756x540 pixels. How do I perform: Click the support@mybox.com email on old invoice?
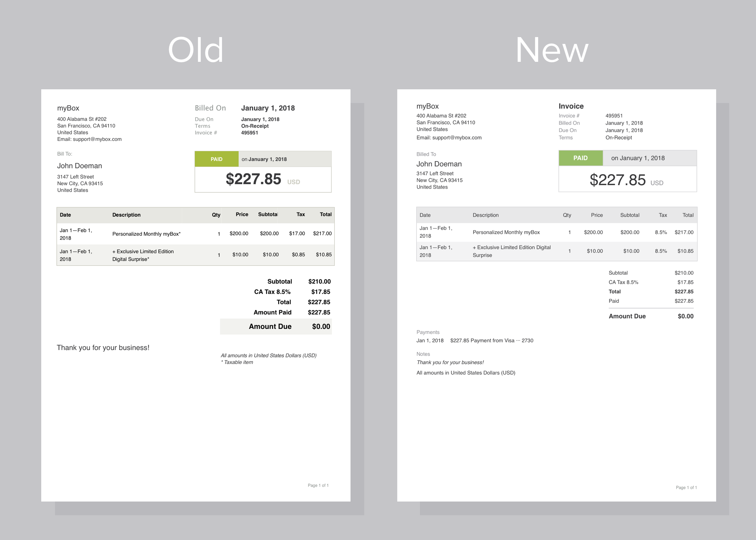[x=97, y=139]
